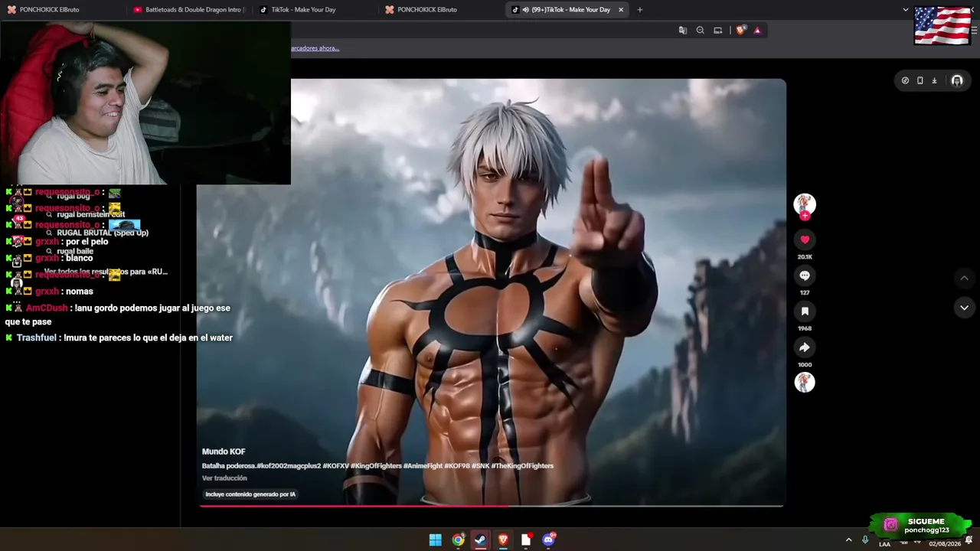
Task: Click the install app icon in address bar
Action: [717, 31]
